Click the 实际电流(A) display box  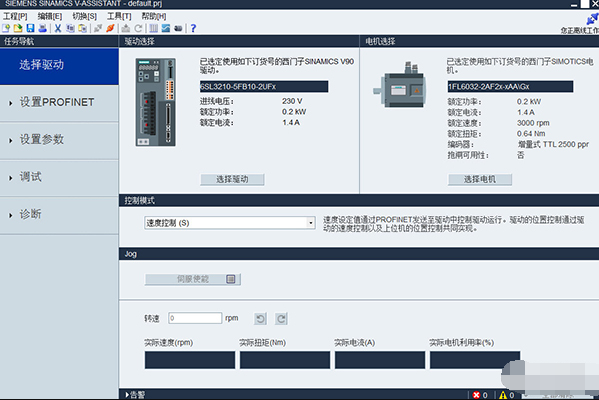click(x=380, y=360)
